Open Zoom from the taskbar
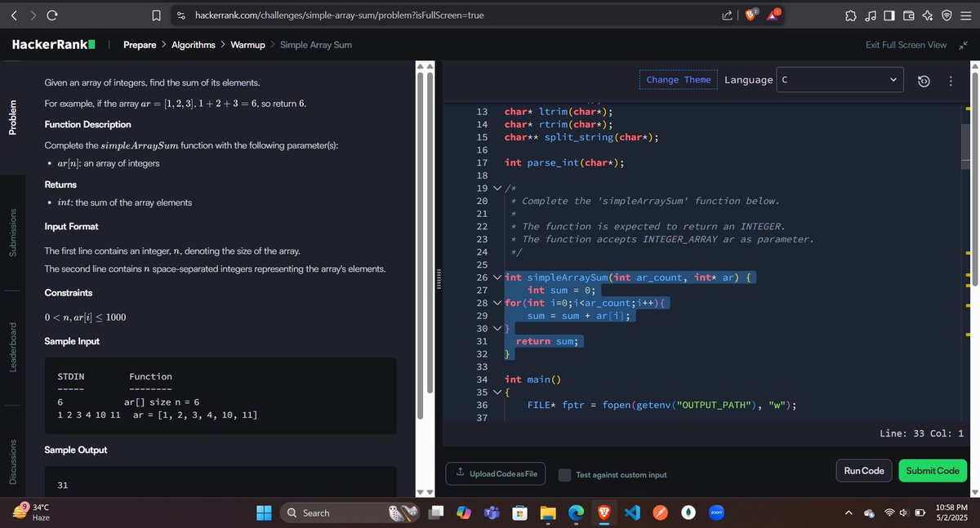Viewport: 980px width, 528px height. coord(717,512)
